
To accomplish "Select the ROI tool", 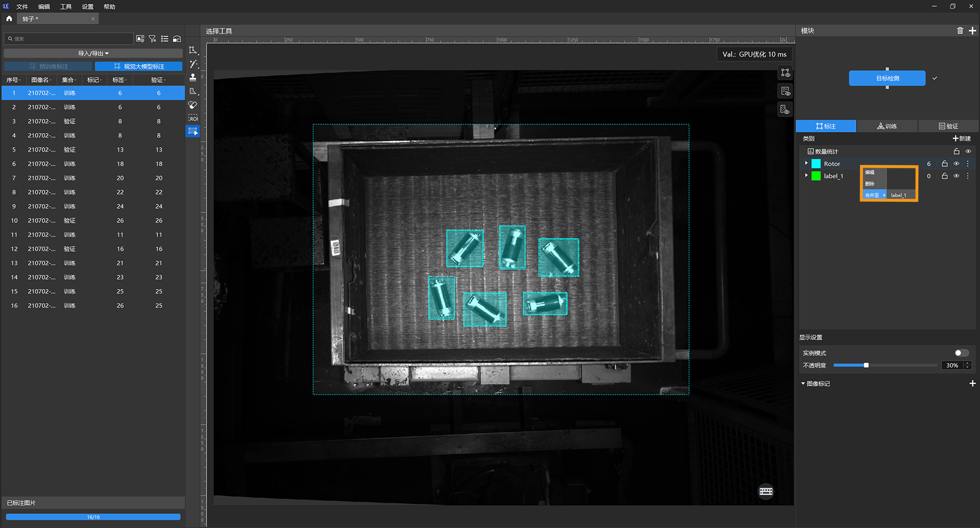I will click(193, 118).
